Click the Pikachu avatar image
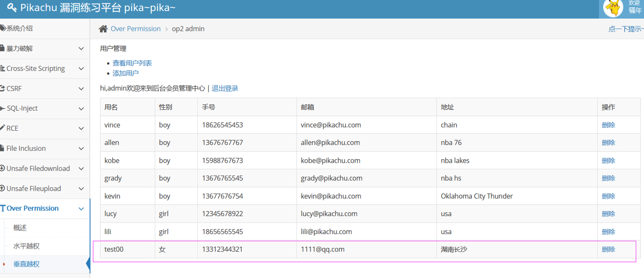644x278 pixels. coord(613,8)
